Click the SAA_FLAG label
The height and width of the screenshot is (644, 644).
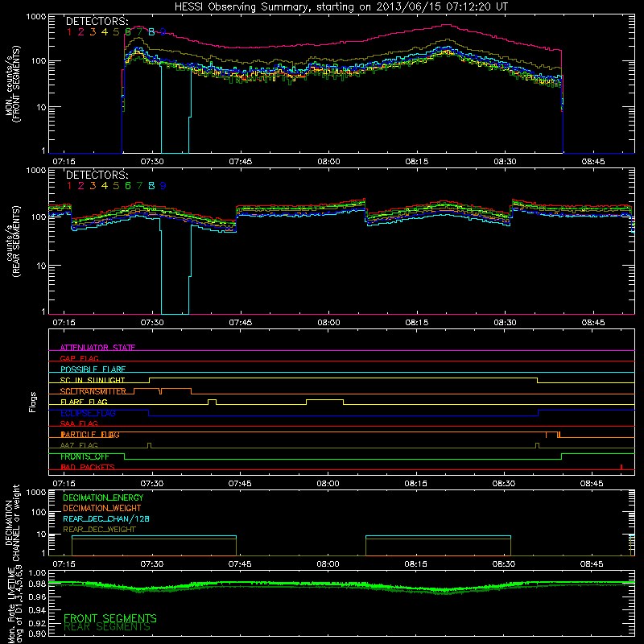79,423
